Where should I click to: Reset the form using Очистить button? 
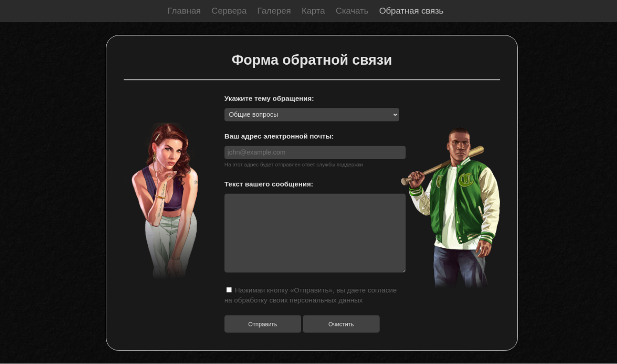tap(341, 324)
